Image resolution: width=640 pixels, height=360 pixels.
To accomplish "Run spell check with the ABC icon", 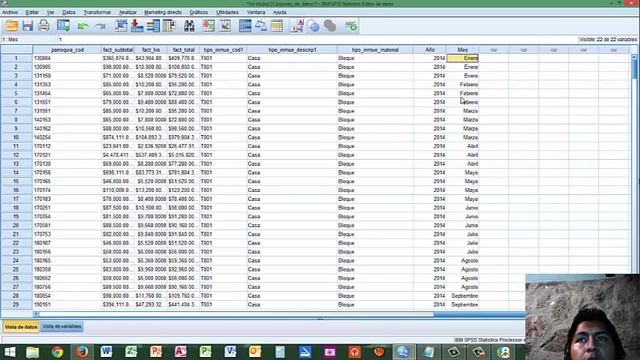I will click(351, 26).
